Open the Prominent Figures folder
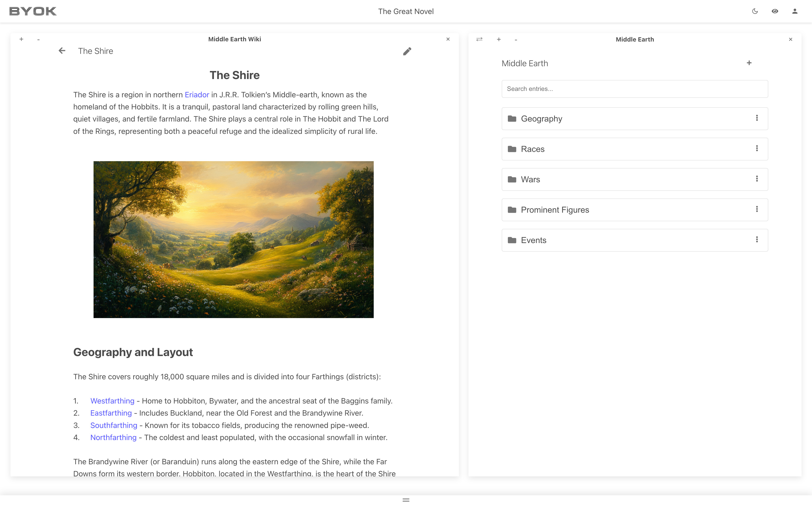 click(555, 210)
